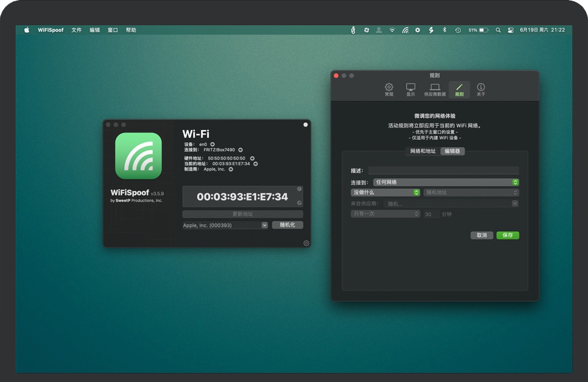Image resolution: width=588 pixels, height=382 pixels.
Task: Click arrow beside current address in info list
Action: (x=255, y=164)
